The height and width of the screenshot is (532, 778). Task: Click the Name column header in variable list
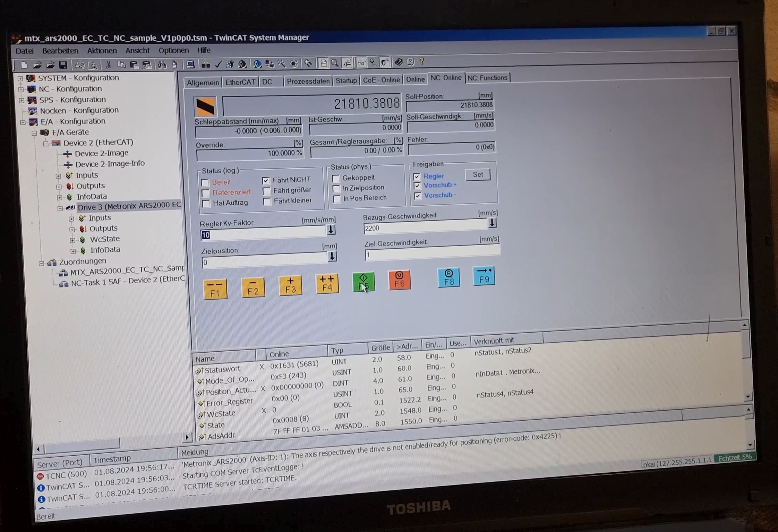(224, 357)
